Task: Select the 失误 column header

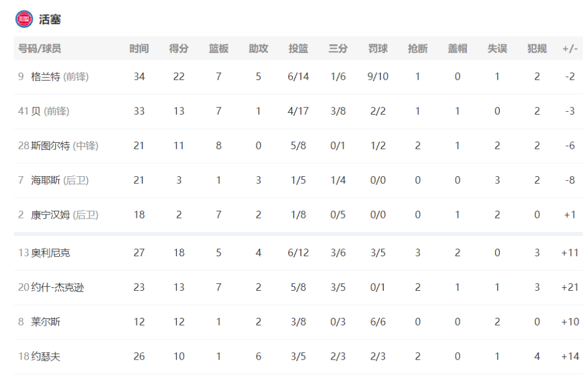Action: click(497, 48)
